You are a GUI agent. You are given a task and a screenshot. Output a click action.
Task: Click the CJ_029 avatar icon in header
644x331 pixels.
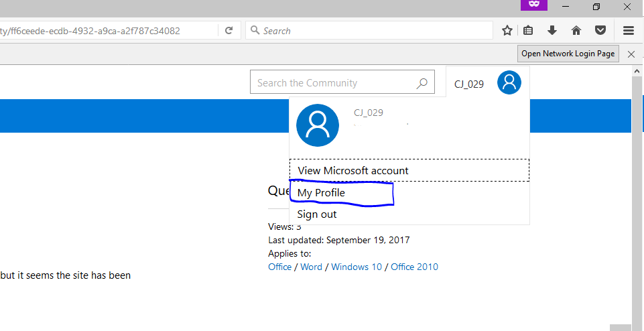pos(509,82)
